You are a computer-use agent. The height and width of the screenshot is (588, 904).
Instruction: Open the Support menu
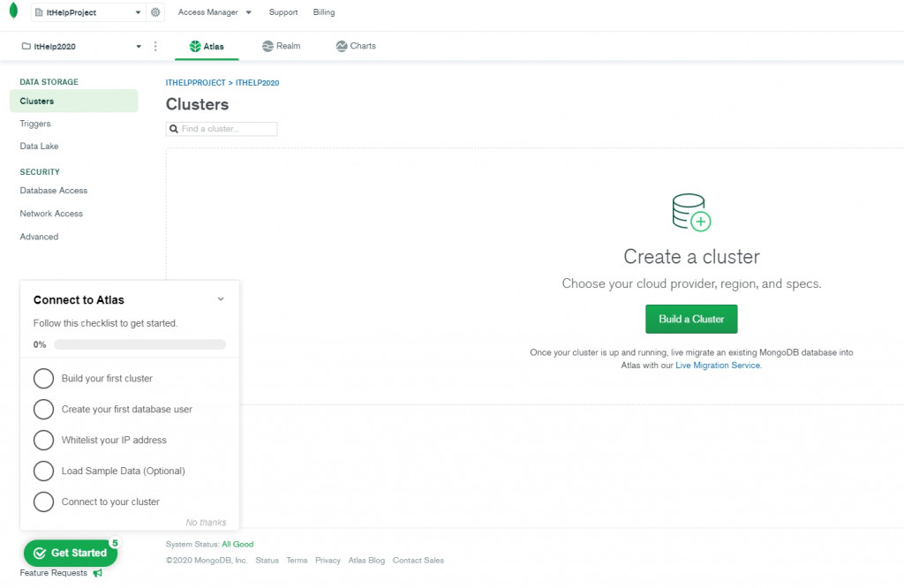coord(283,12)
